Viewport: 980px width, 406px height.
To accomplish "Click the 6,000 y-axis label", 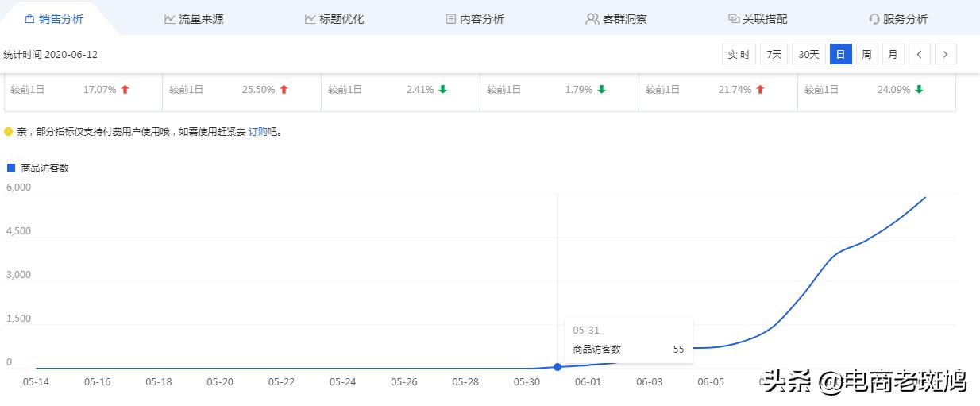I will pyautogui.click(x=18, y=188).
